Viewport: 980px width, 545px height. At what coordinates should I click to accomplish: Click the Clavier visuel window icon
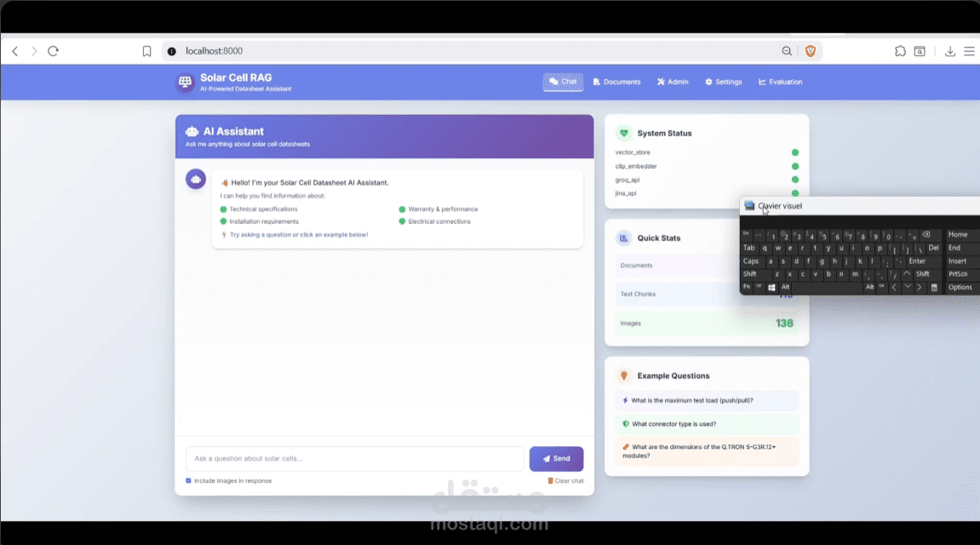coord(749,205)
